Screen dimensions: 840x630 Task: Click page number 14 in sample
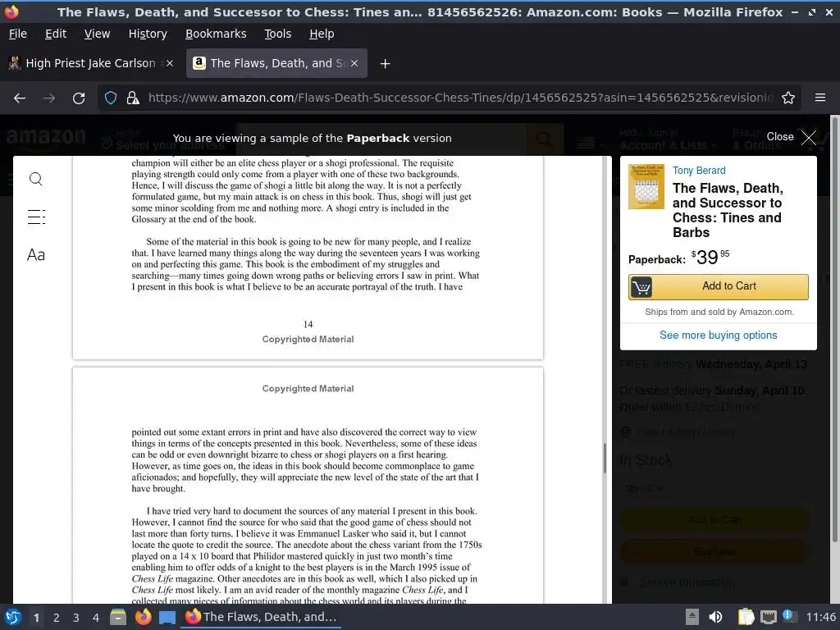[x=308, y=324]
